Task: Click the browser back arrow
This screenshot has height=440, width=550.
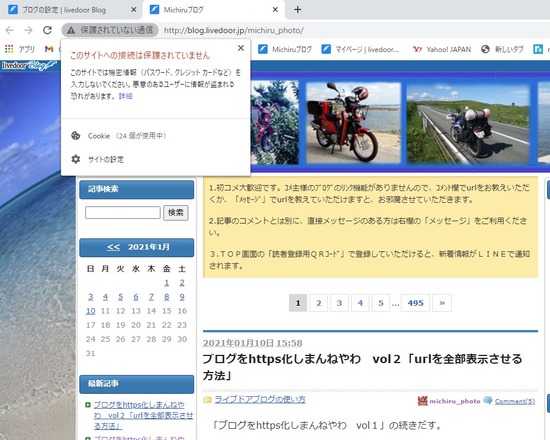Action: click(x=9, y=30)
